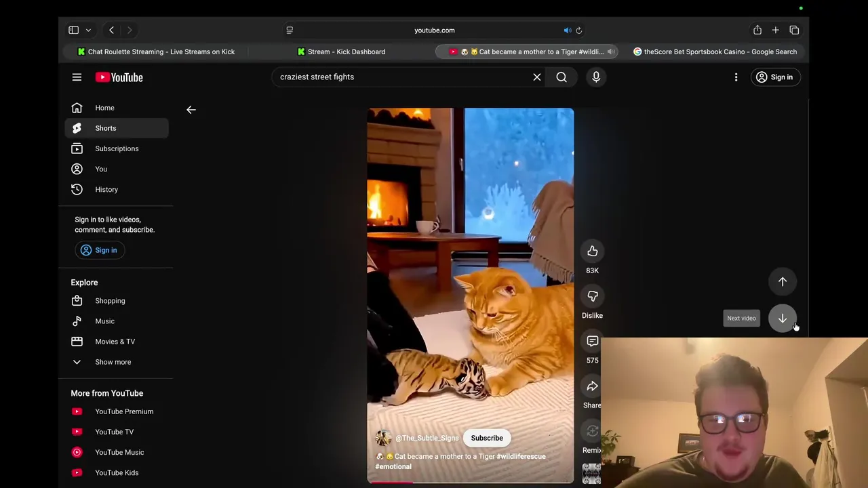Open Home in sidebar
This screenshot has height=488, width=868.
[x=117, y=108]
